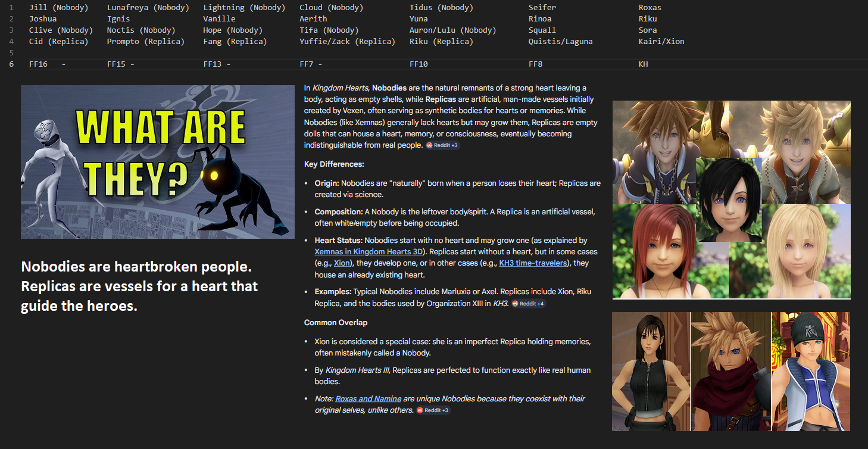Select the "Yuffie/Zack (Replica)" entry
The width and height of the screenshot is (868, 449).
click(x=348, y=42)
